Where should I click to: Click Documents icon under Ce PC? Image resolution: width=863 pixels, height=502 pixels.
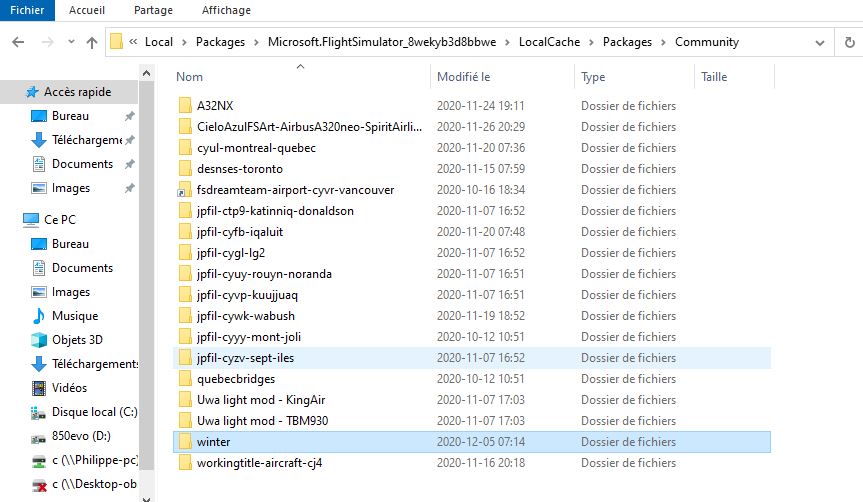pos(39,268)
